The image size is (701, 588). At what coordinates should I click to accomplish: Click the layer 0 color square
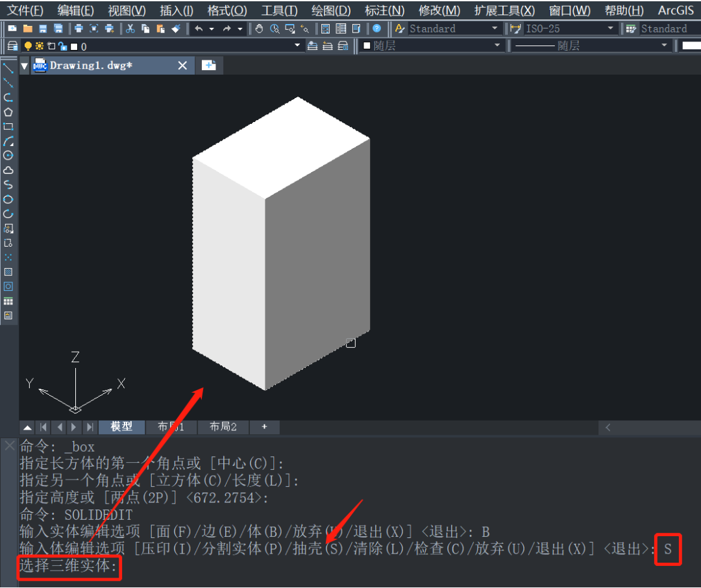pos(74,46)
